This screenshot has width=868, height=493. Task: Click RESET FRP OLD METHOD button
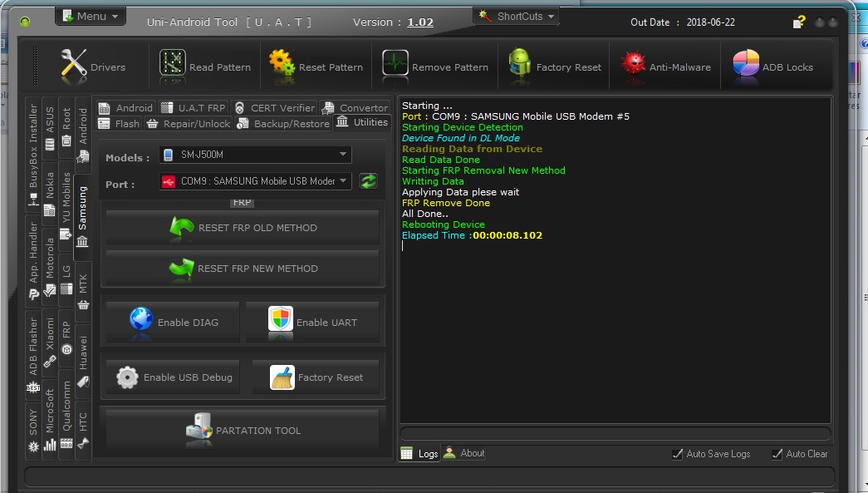point(243,228)
